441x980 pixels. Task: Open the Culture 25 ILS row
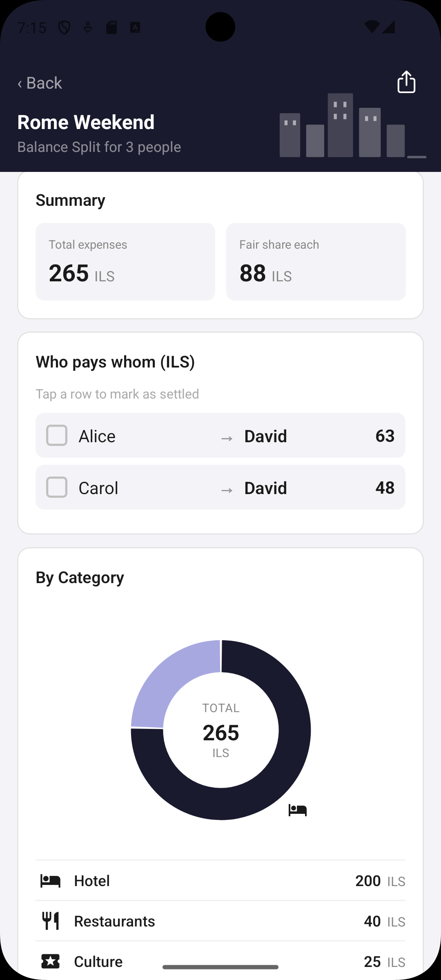(x=220, y=961)
